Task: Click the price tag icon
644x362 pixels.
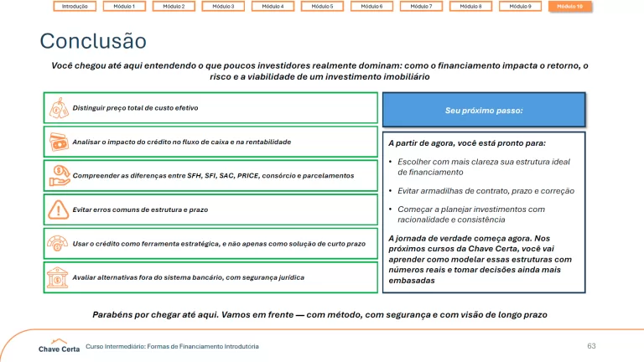Action: 59,108
